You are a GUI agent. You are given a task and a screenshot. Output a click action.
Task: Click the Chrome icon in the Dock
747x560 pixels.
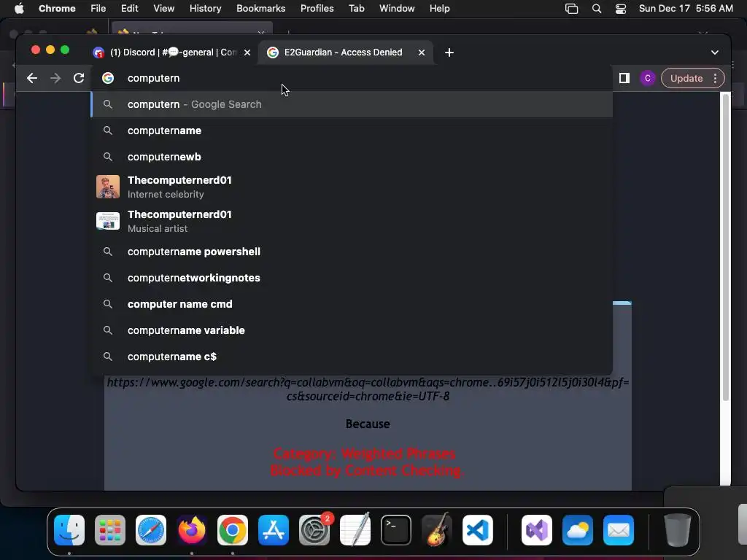233,530
